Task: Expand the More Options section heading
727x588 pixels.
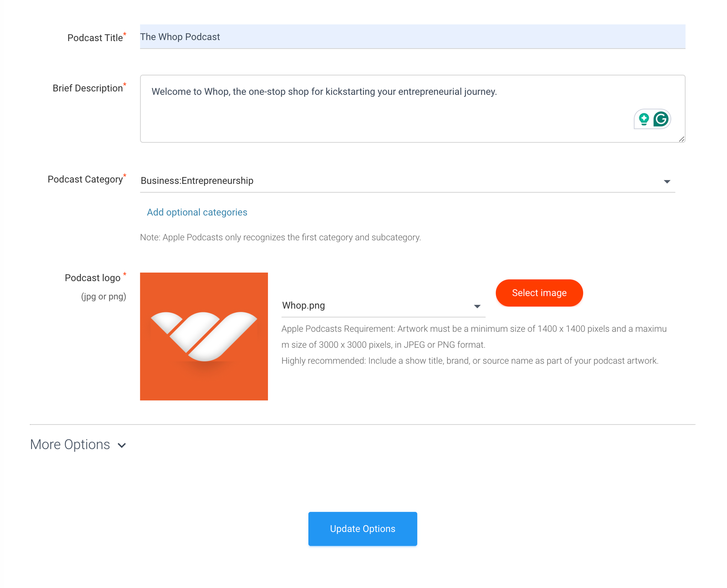Action: click(70, 444)
